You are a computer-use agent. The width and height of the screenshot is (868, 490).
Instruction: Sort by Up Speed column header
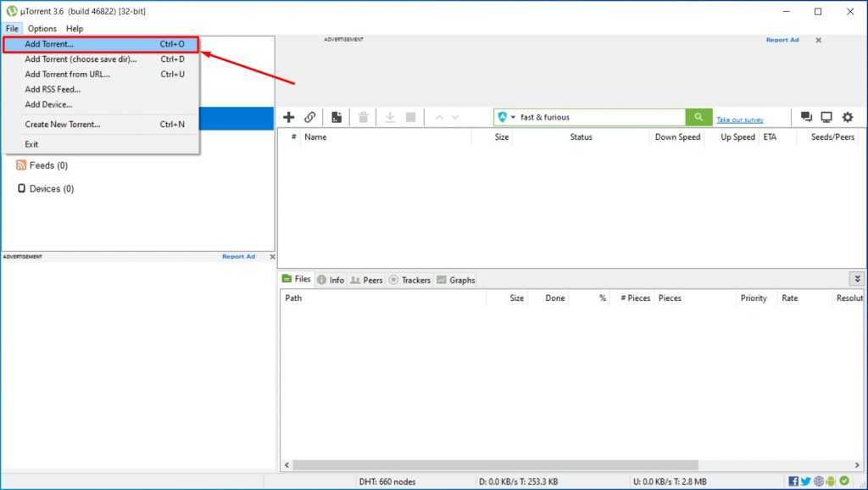click(732, 136)
